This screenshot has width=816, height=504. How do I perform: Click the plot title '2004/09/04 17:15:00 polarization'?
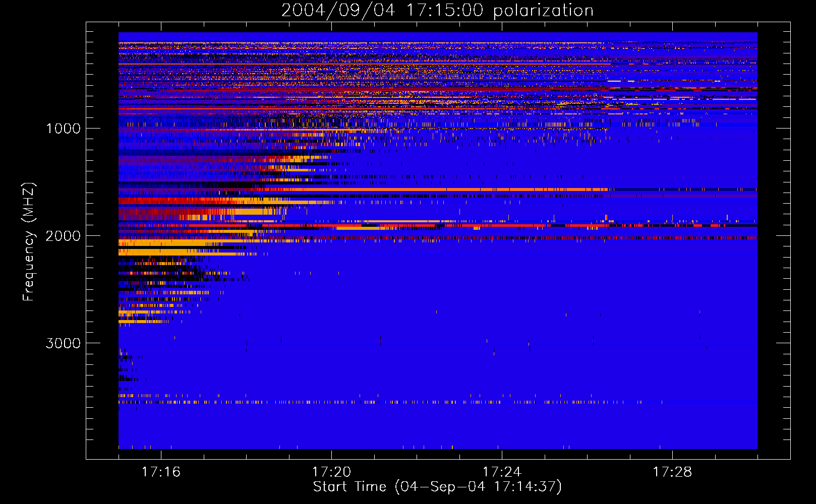[x=437, y=11]
